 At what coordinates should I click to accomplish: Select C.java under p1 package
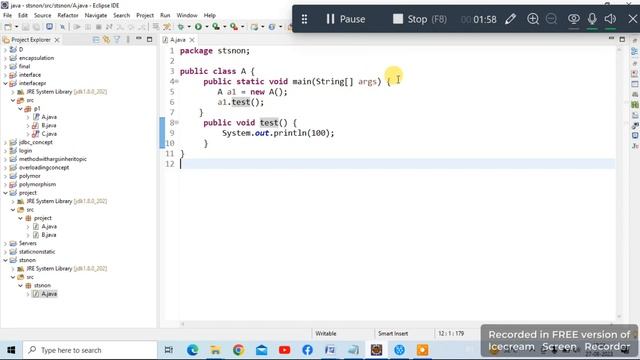click(x=49, y=134)
